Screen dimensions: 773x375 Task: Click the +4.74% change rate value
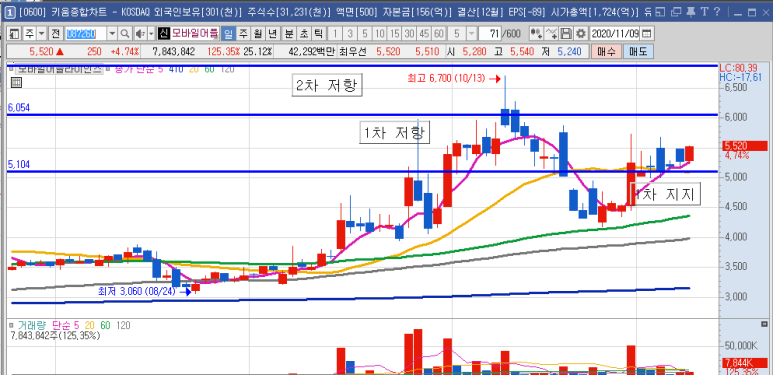124,51
